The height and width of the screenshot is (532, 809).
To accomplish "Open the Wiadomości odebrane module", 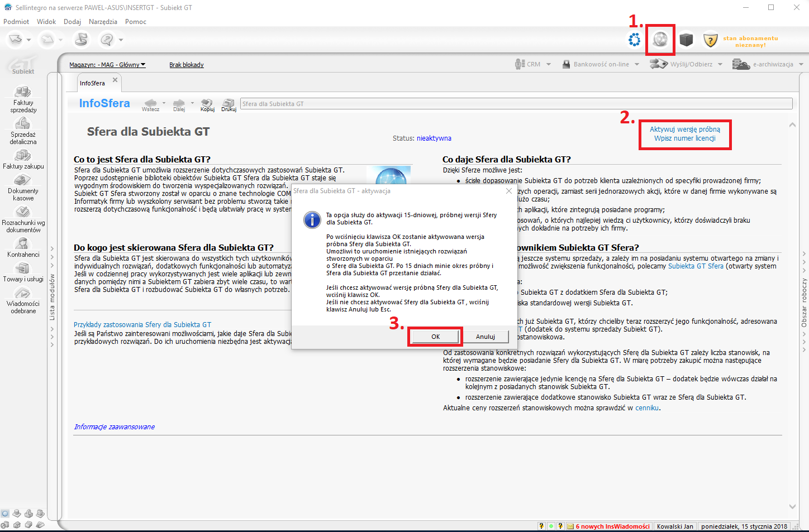I will [x=23, y=300].
